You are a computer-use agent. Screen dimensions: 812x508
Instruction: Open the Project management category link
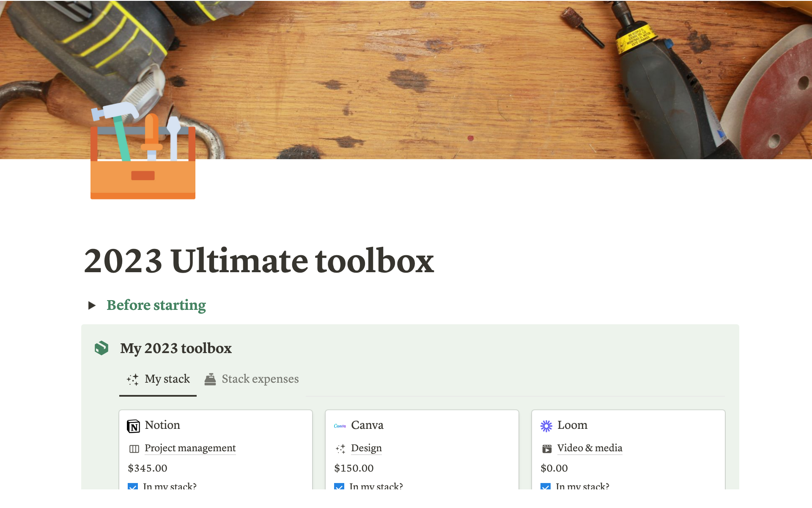190,448
